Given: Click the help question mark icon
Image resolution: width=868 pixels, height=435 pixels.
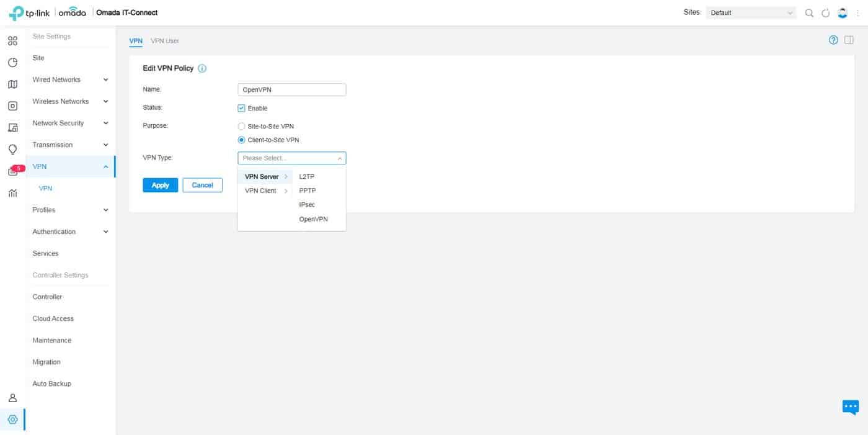Looking at the screenshot, I should [833, 40].
